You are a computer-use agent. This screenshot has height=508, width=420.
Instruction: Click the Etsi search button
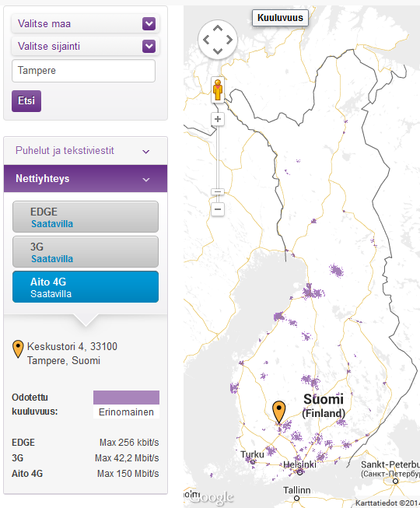[26, 101]
